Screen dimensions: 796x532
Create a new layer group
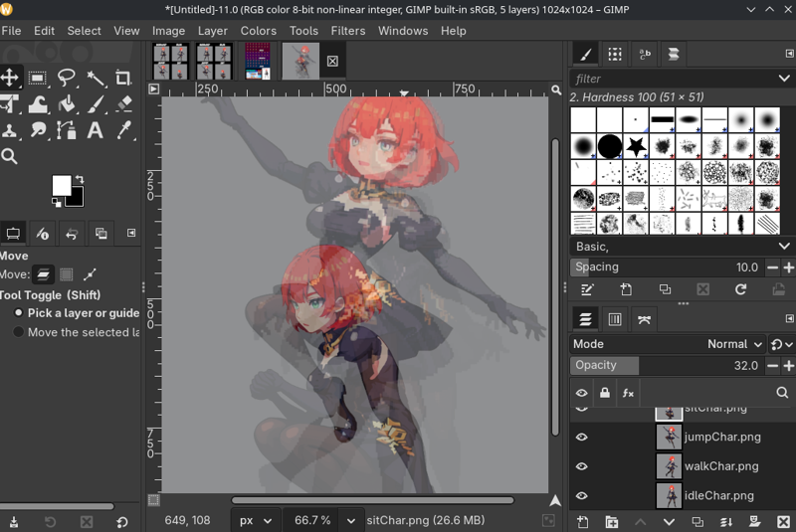(x=612, y=522)
